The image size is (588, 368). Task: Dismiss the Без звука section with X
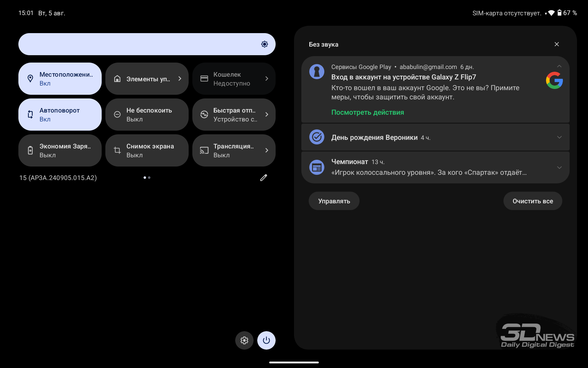tap(557, 44)
